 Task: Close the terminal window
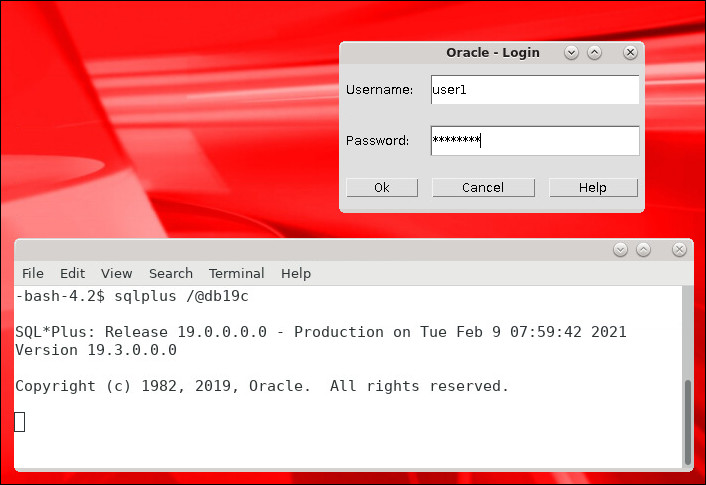click(x=679, y=249)
